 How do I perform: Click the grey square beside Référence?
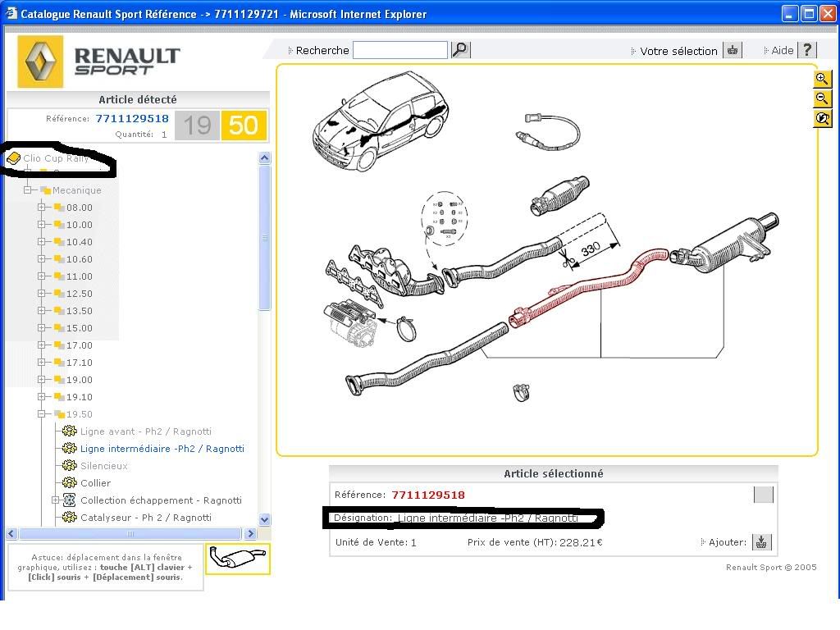763,495
